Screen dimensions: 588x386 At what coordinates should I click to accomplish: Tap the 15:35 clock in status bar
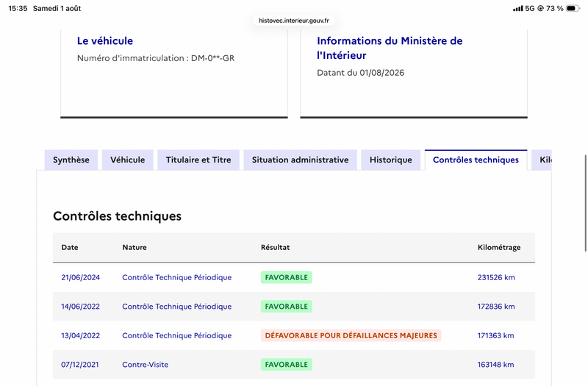18,8
